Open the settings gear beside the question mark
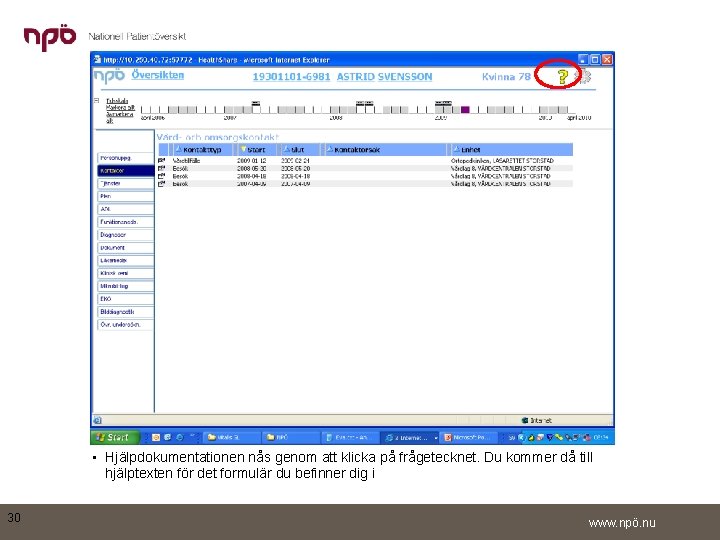This screenshot has height=540, width=720. 584,76
